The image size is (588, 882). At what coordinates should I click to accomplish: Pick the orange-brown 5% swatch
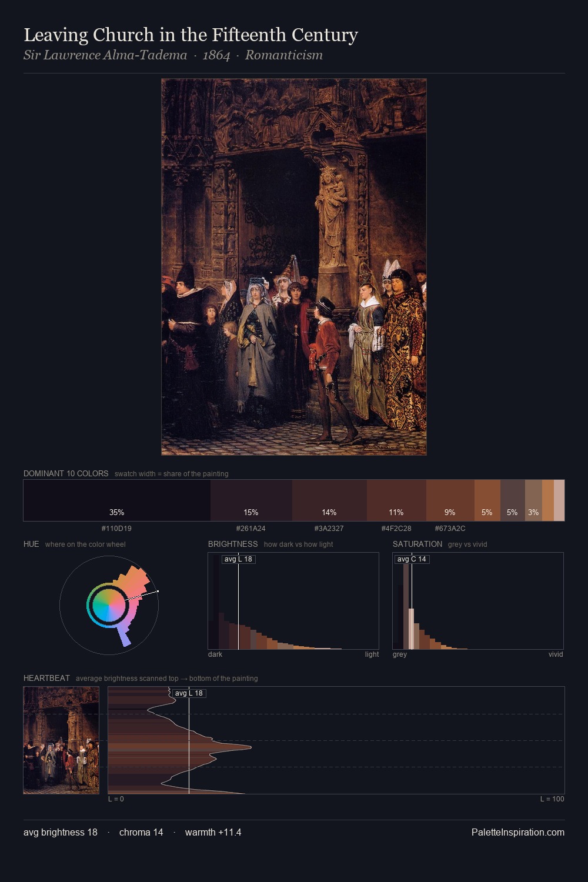(x=487, y=500)
